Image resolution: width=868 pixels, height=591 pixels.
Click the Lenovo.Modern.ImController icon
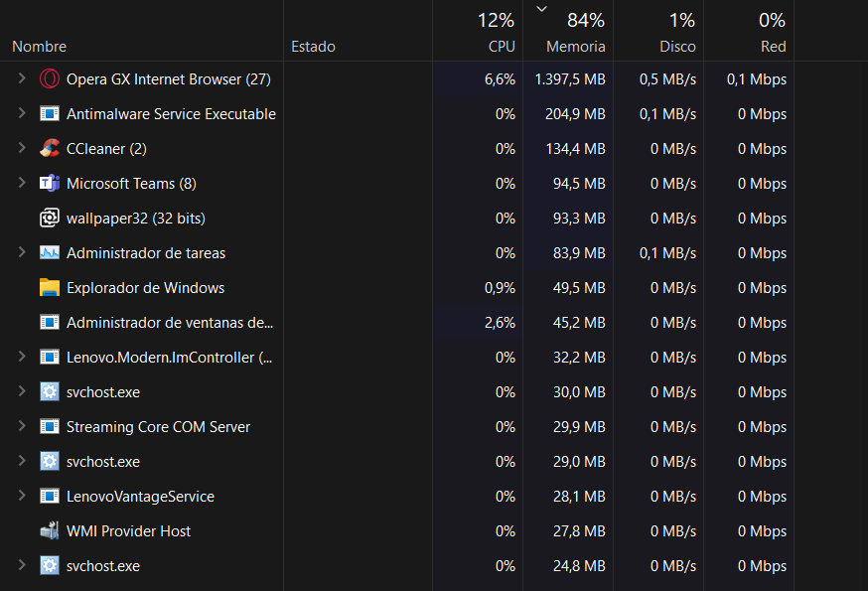(x=50, y=357)
